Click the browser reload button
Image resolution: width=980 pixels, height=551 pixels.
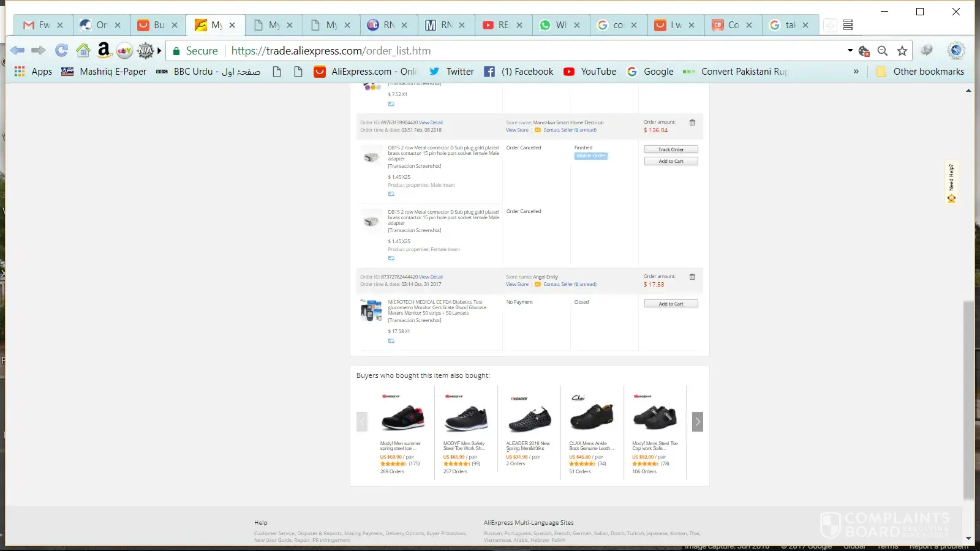pos(61,51)
